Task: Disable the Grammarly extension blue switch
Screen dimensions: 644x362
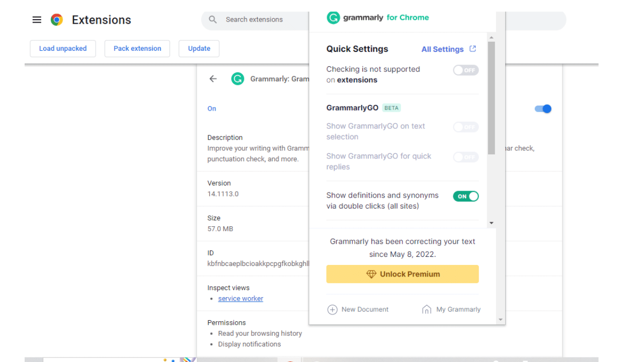Action: point(543,109)
